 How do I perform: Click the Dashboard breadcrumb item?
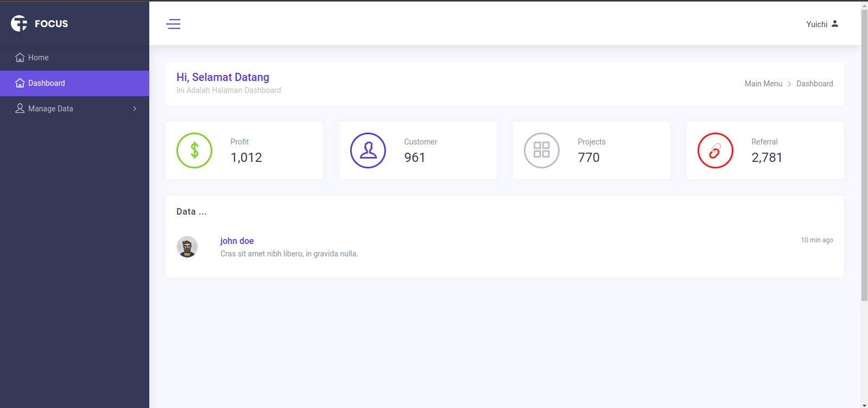814,84
